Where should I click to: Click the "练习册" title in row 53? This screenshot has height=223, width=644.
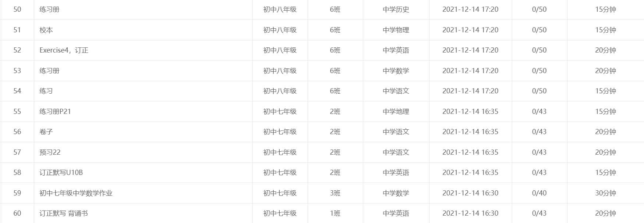49,71
